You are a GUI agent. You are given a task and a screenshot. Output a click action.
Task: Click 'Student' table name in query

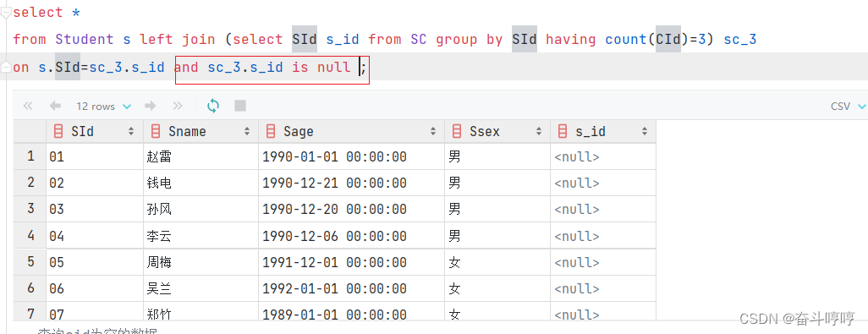coord(84,39)
